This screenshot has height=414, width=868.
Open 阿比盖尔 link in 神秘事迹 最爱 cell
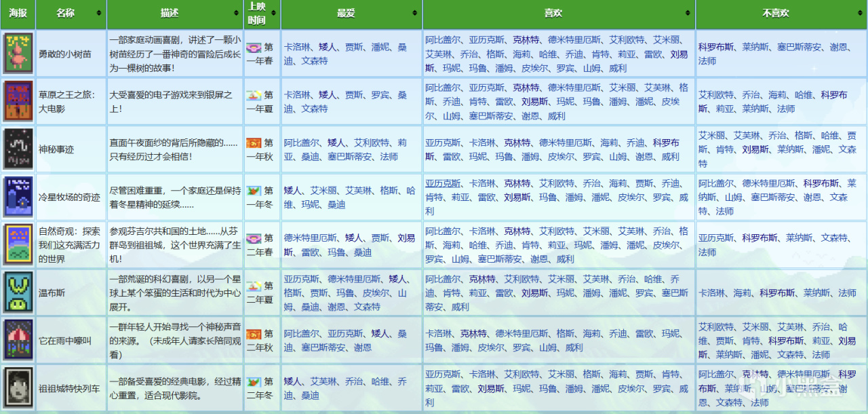[x=301, y=143]
